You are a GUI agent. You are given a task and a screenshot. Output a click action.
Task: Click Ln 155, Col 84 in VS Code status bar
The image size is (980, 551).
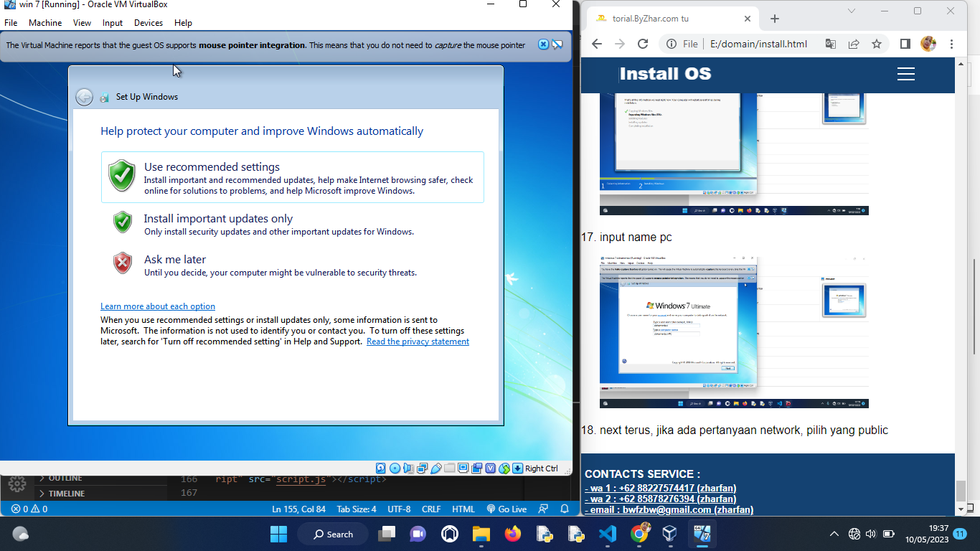click(298, 509)
